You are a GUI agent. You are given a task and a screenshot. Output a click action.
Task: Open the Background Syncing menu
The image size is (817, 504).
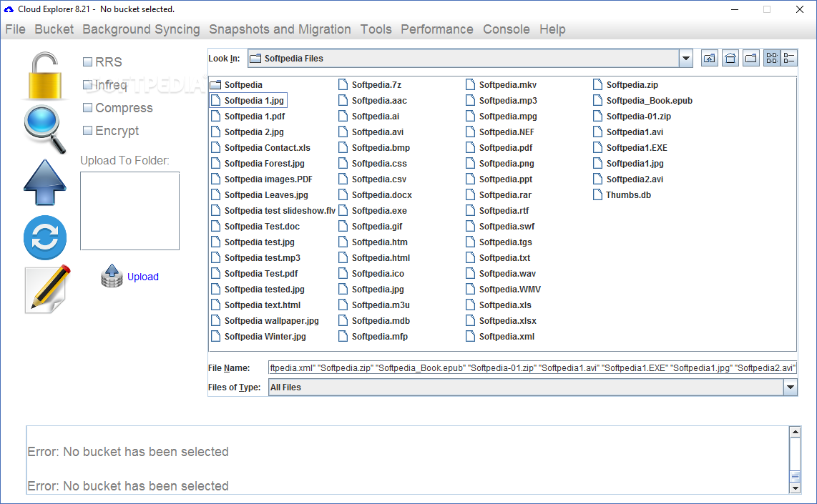coord(141,29)
